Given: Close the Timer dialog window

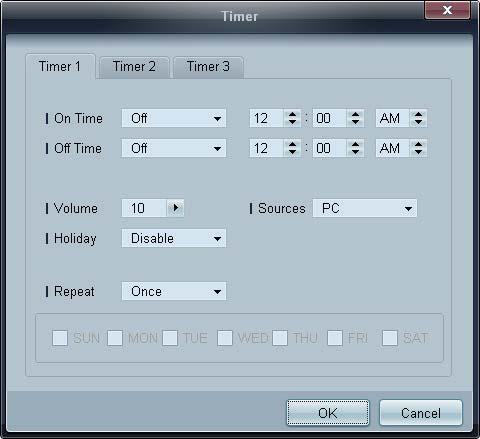Looking at the screenshot, I should tap(447, 10).
